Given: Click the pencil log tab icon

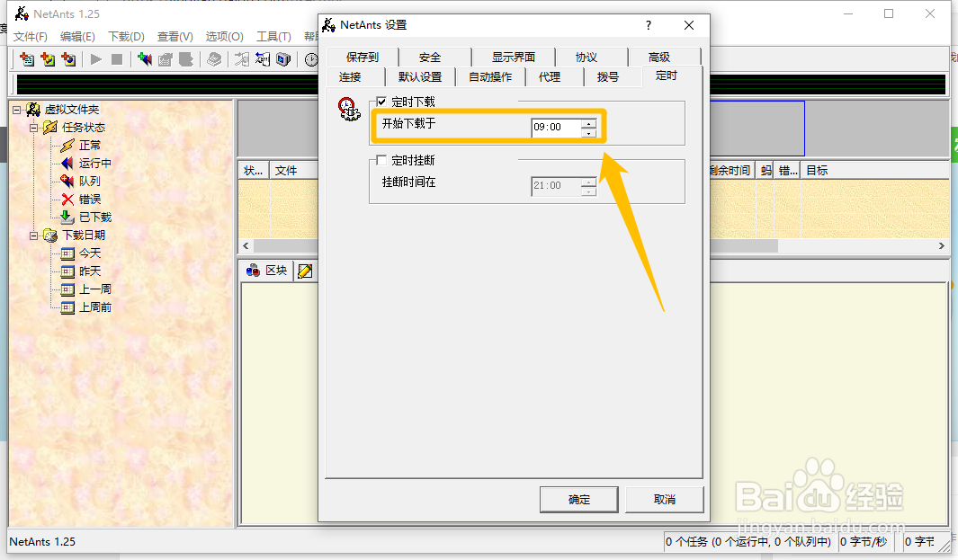Looking at the screenshot, I should coord(305,271).
